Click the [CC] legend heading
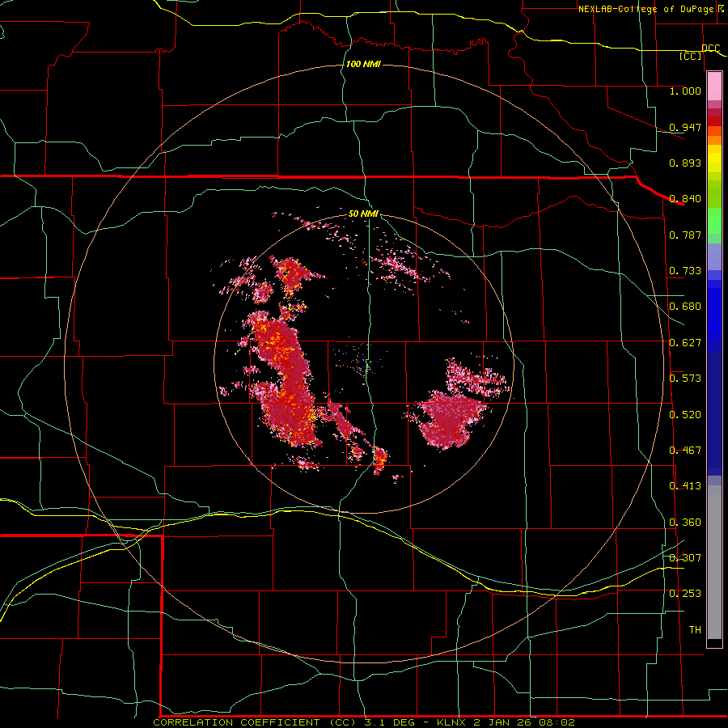The width and height of the screenshot is (728, 728). 690,56
